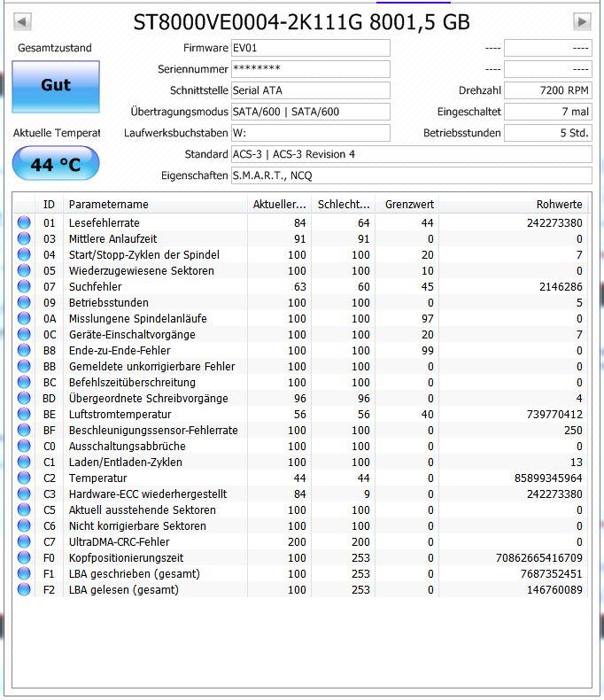Sort by Grenzwert column header
The height and width of the screenshot is (700, 604).
(x=407, y=205)
